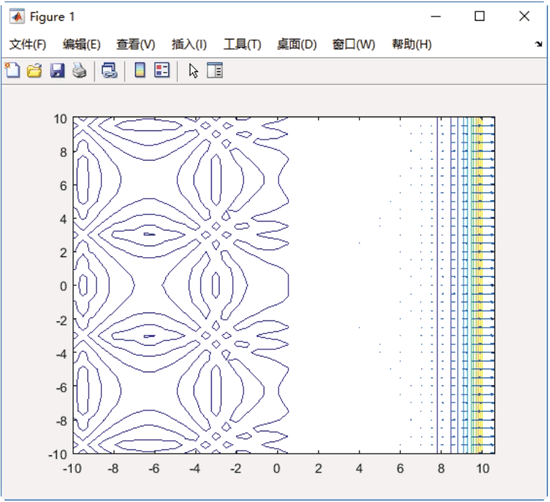Open the 工具(T) menu
The height and width of the screenshot is (502, 550).
242,45
